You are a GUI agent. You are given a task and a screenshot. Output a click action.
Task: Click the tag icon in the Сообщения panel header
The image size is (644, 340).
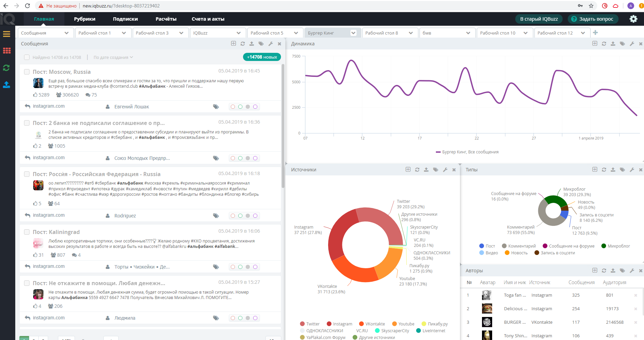point(261,44)
